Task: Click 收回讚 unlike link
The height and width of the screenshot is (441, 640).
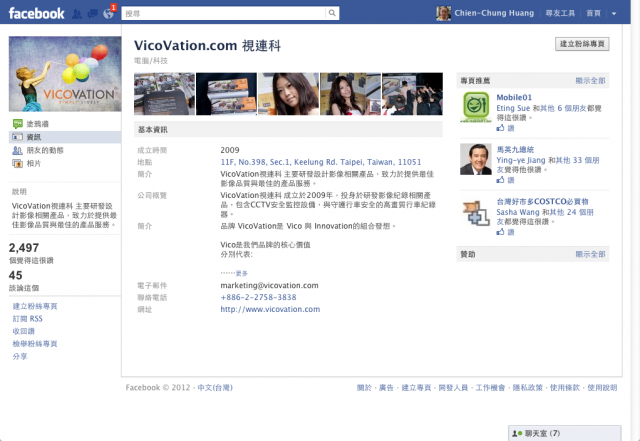Action: (23, 331)
